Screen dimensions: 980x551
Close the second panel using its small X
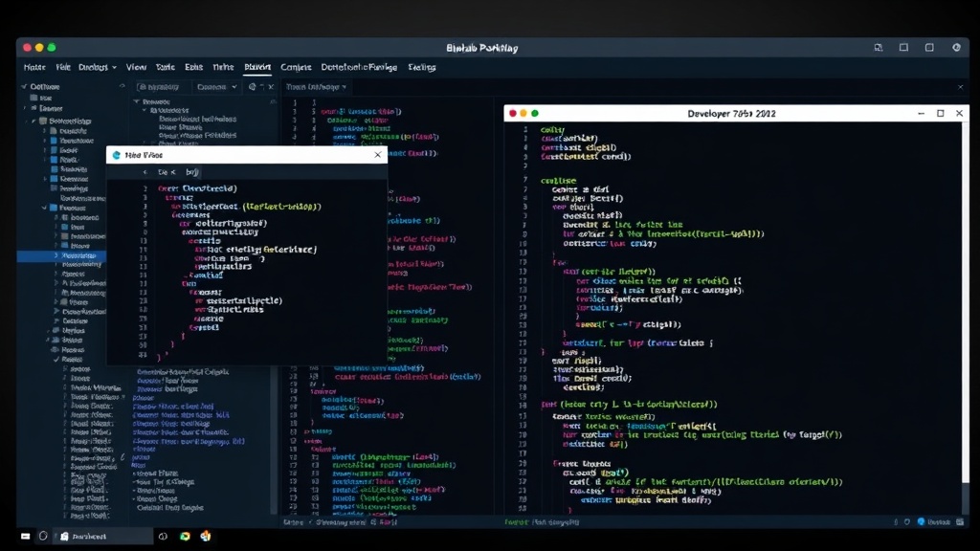[x=271, y=87]
